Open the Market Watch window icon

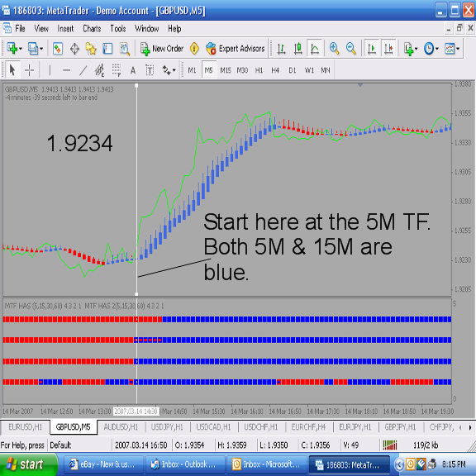pyautogui.click(x=57, y=49)
